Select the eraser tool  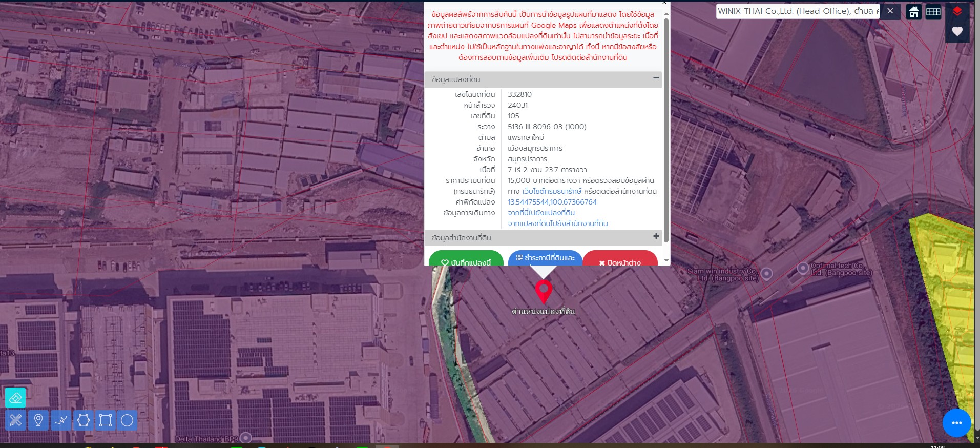click(x=15, y=398)
